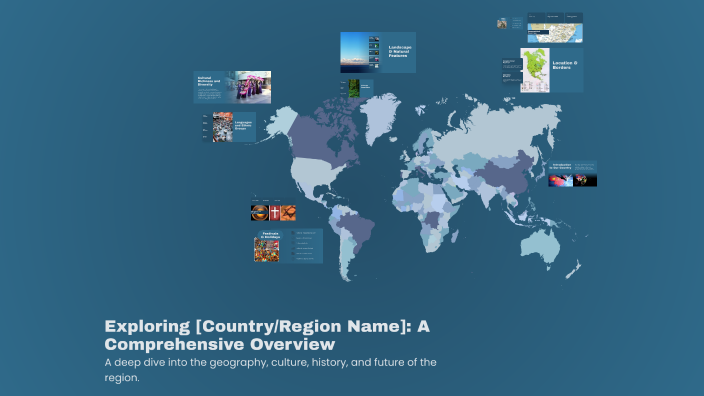Viewport: 704px width, 396px height.
Task: Click the mountain landscape photo
Action: [354, 53]
